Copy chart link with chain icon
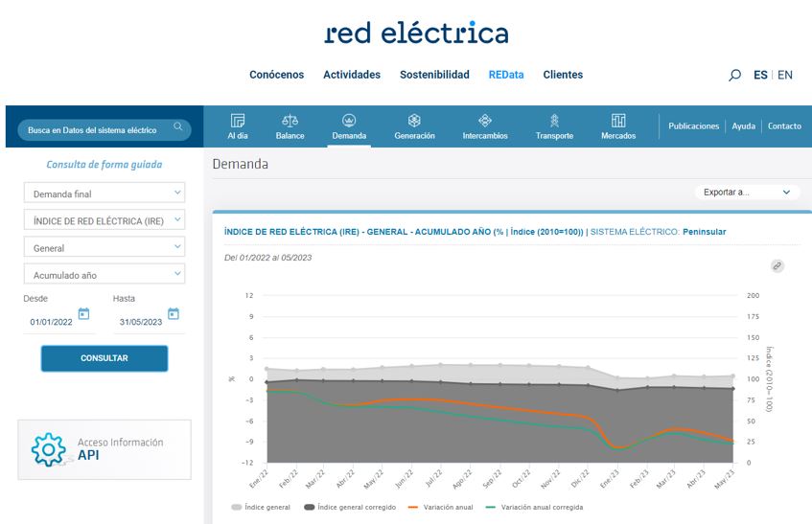The image size is (812, 524). coord(777,266)
